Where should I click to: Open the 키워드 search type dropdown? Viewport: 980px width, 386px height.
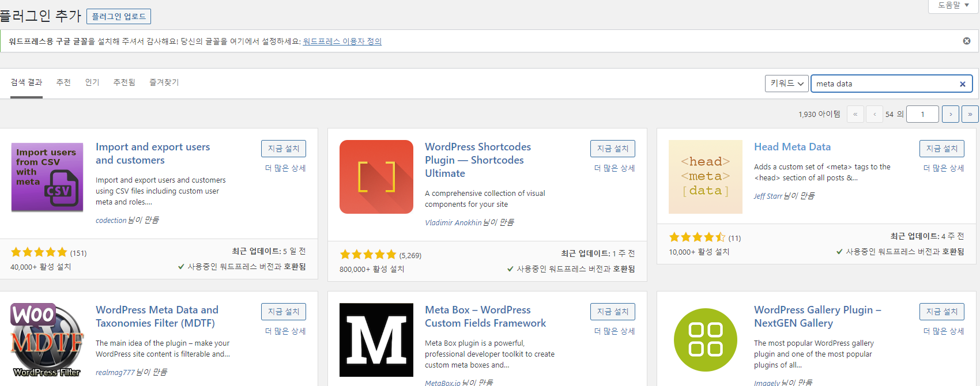tap(786, 84)
